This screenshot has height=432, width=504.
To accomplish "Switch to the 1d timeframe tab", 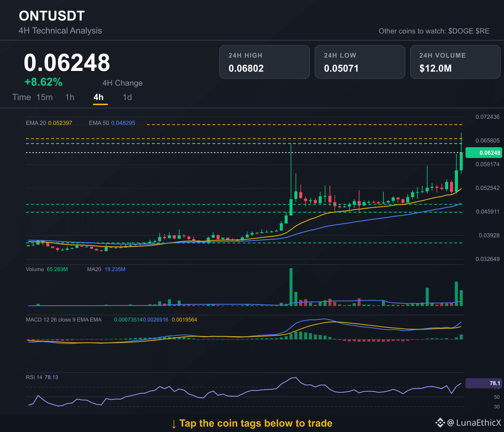I will click(x=127, y=97).
